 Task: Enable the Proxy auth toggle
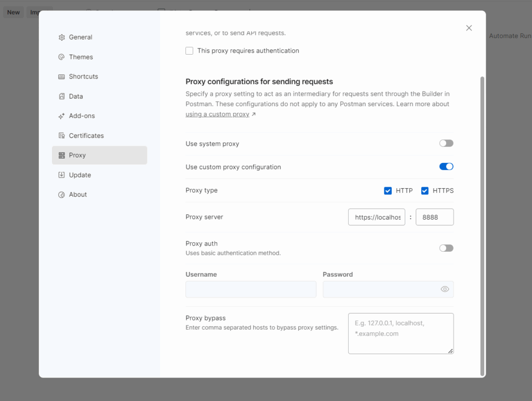point(446,248)
